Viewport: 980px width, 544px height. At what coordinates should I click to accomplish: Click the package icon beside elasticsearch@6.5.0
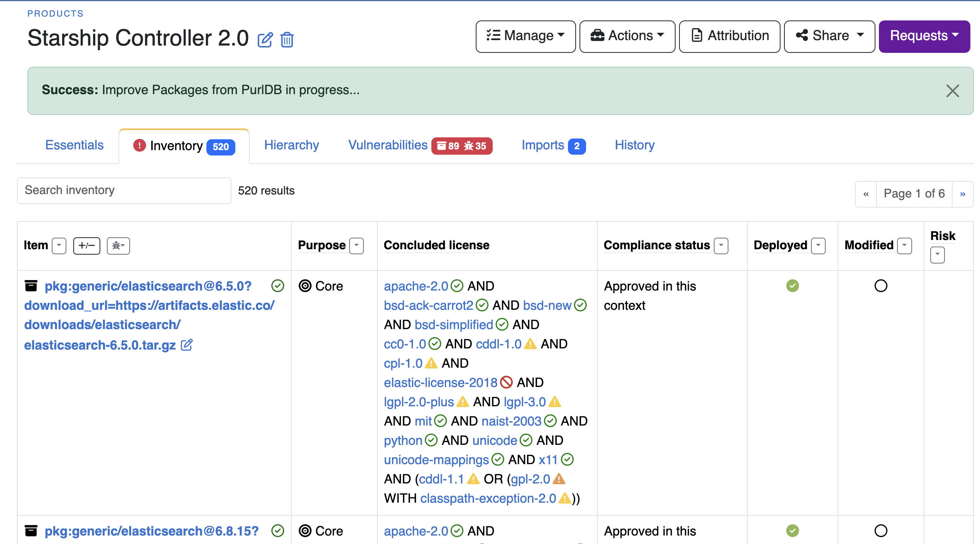31,286
